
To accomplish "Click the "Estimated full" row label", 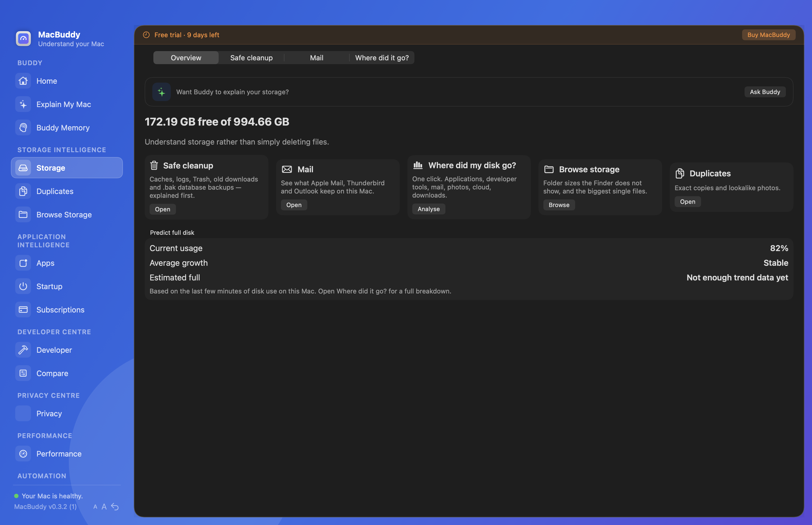I will click(175, 277).
